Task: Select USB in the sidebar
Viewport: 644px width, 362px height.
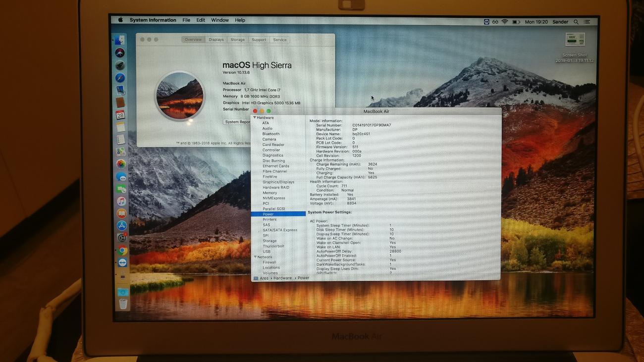Action: point(267,252)
